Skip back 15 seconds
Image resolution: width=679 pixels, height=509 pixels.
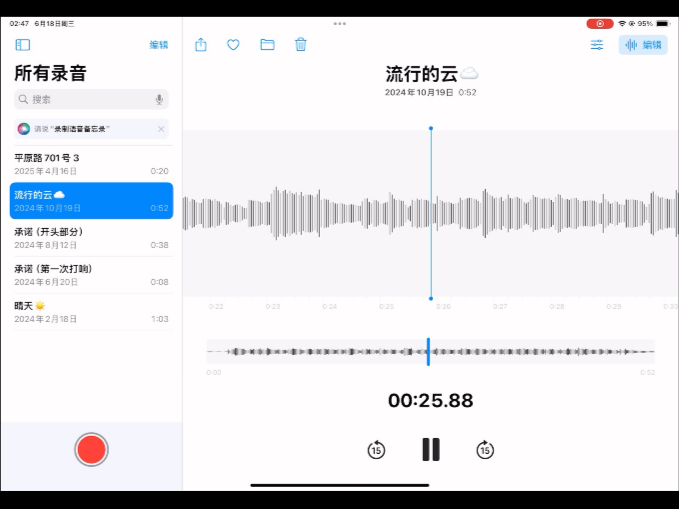pyautogui.click(x=376, y=450)
